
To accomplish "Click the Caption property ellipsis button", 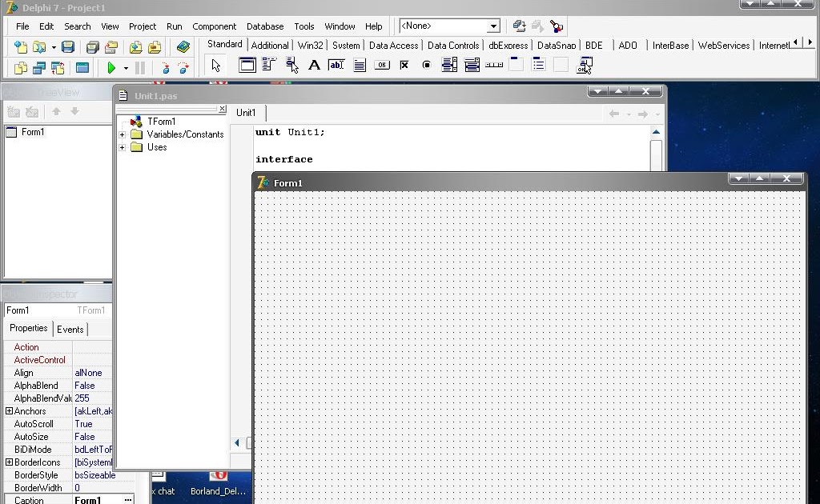I will pos(127,500).
